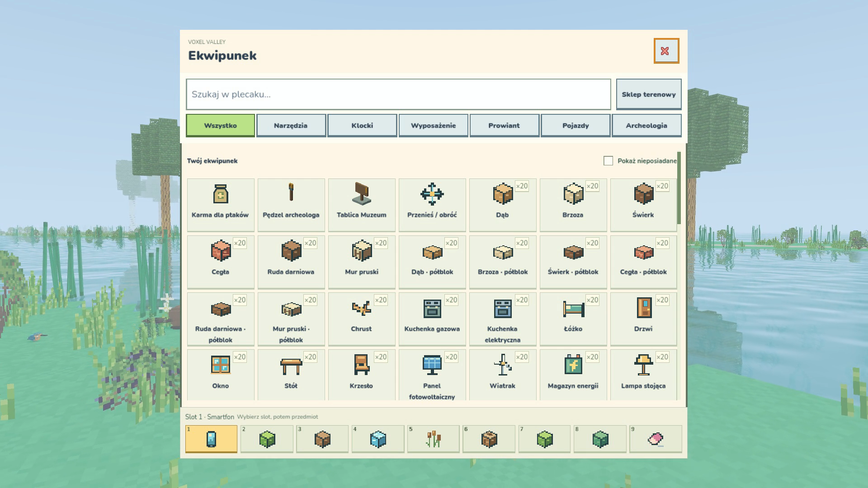Select the Kuchenka elektryczna stove

(x=503, y=319)
